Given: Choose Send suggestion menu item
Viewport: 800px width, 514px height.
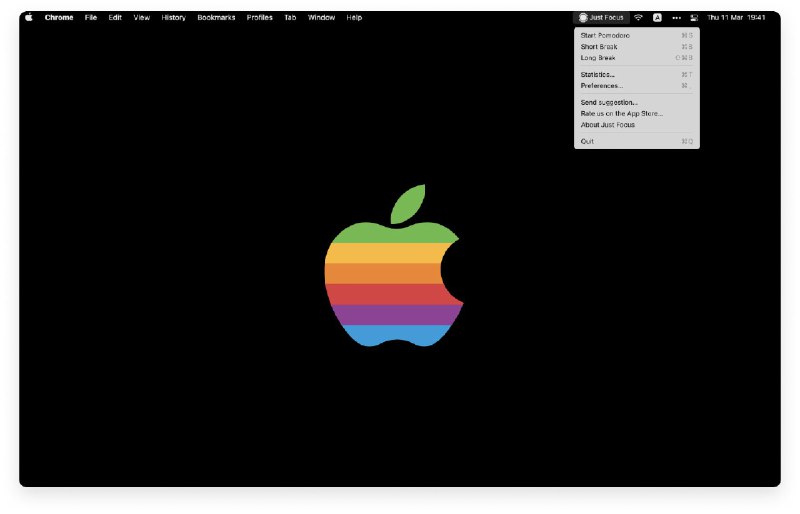Looking at the screenshot, I should (x=609, y=103).
